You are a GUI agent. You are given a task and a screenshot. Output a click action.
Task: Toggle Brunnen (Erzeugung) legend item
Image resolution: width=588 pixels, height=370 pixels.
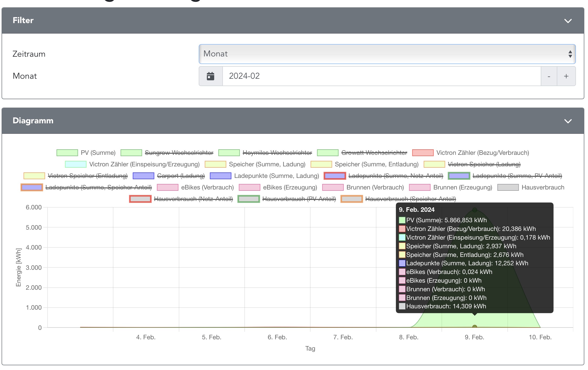pyautogui.click(x=463, y=187)
